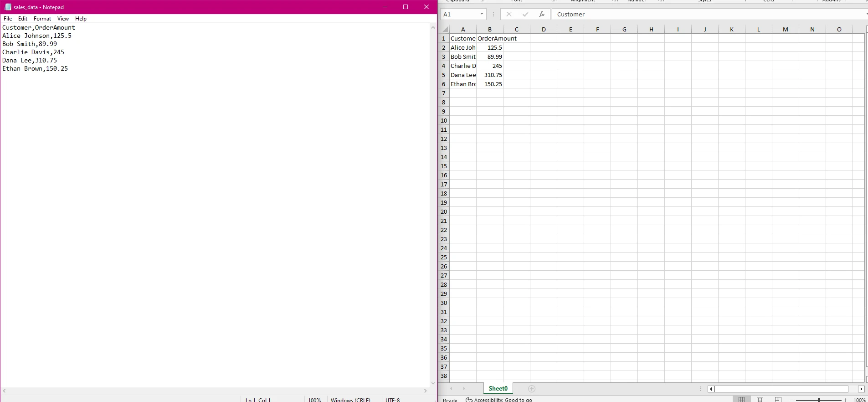
Task: Click the zoom out minus button
Action: [x=792, y=400]
